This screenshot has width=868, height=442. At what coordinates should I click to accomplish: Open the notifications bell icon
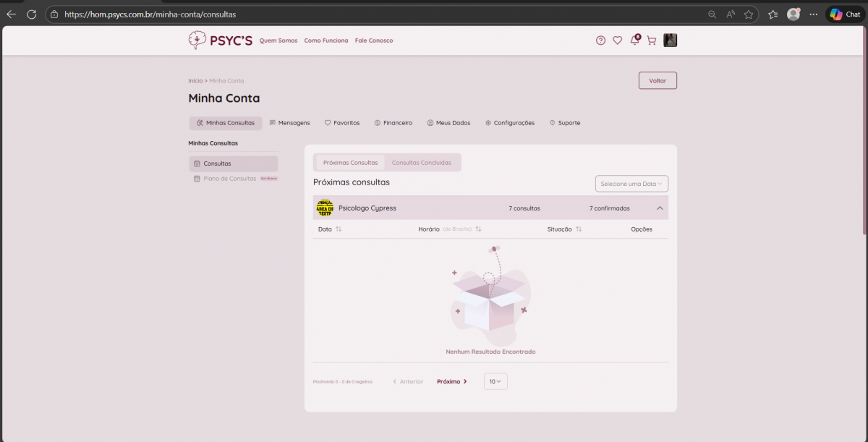tap(634, 41)
